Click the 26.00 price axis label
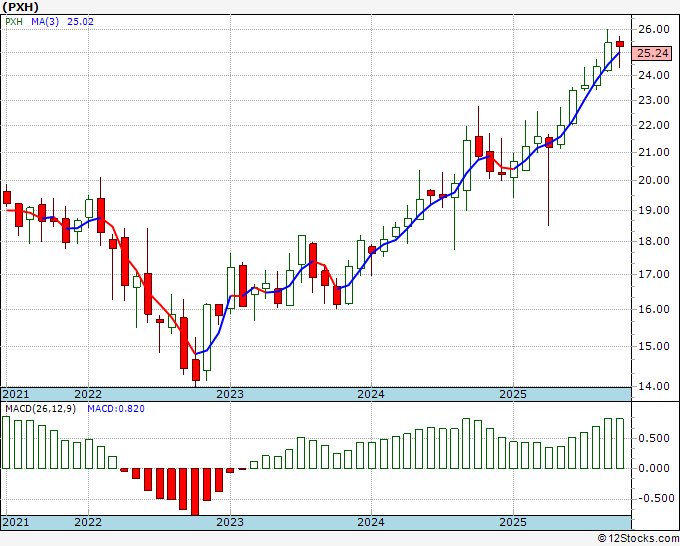 (654, 29)
